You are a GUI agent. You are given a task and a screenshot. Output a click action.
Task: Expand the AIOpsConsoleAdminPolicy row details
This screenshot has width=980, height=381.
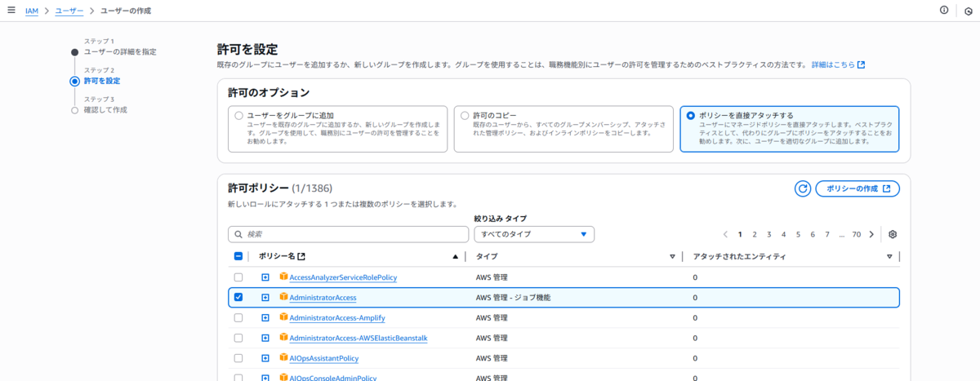[x=265, y=377]
